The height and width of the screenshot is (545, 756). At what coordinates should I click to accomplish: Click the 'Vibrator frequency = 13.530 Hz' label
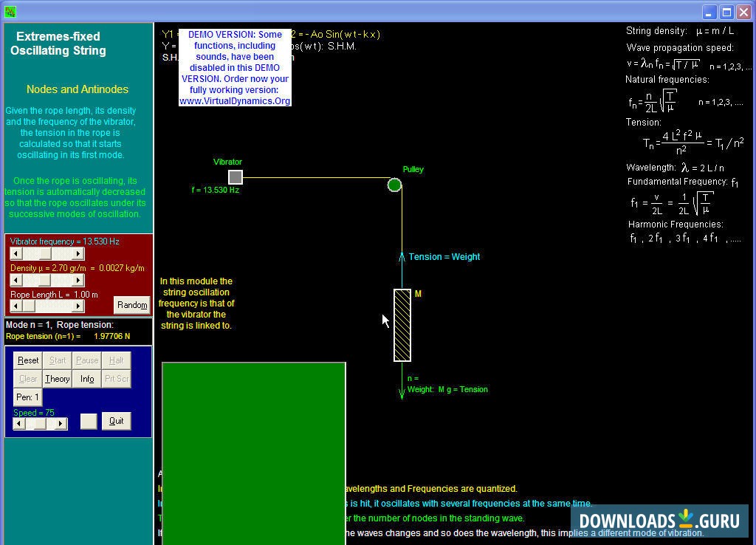click(65, 241)
